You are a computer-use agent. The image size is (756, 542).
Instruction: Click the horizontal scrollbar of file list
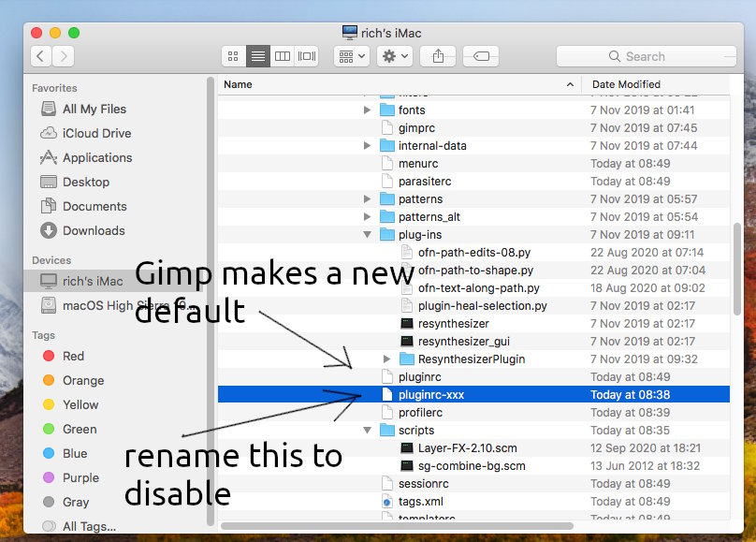pos(397,525)
